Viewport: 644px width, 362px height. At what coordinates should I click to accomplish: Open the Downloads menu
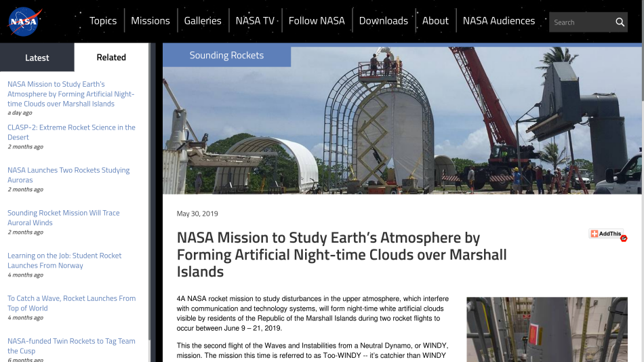(384, 20)
